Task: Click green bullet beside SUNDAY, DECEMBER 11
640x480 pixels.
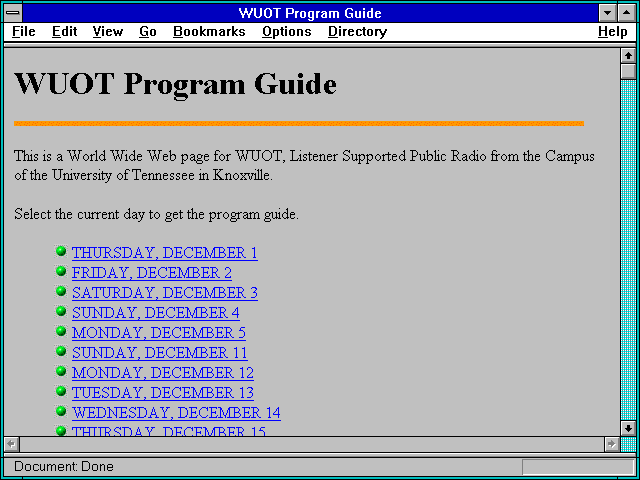Action: [x=61, y=351]
